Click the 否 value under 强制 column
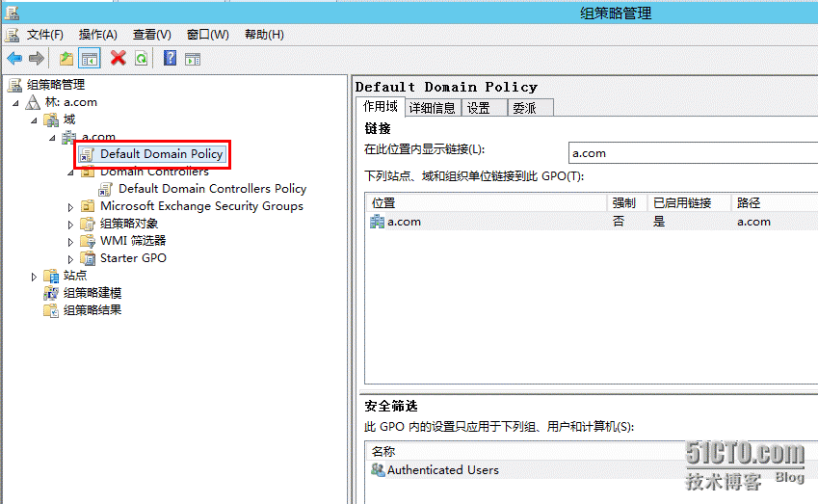Image resolution: width=818 pixels, height=504 pixels. click(x=619, y=222)
